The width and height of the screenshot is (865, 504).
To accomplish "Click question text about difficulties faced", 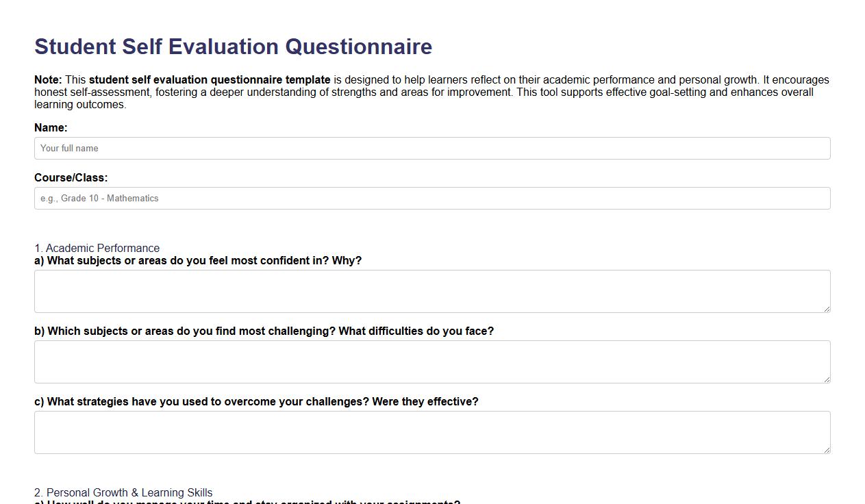I will tap(264, 331).
